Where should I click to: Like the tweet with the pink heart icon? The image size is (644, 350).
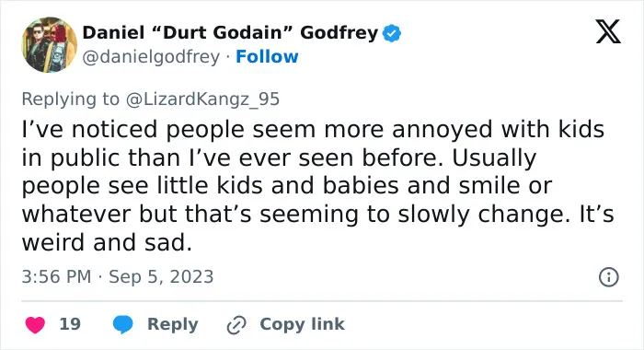[35, 324]
